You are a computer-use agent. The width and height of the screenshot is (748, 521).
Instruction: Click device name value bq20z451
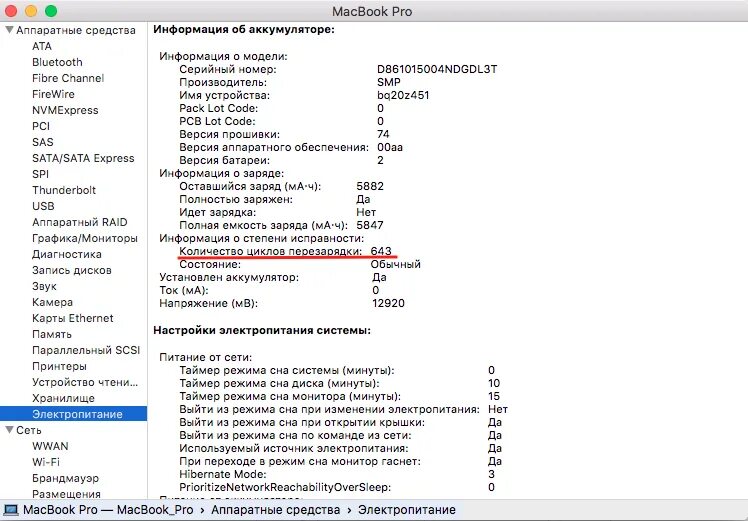tap(403, 95)
